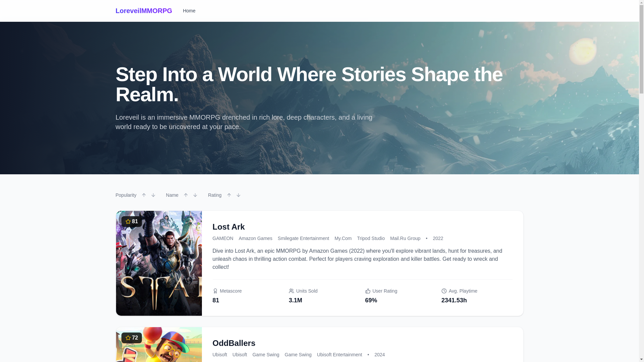The width and height of the screenshot is (644, 362).
Task: Open the Home menu item
Action: click(x=189, y=11)
